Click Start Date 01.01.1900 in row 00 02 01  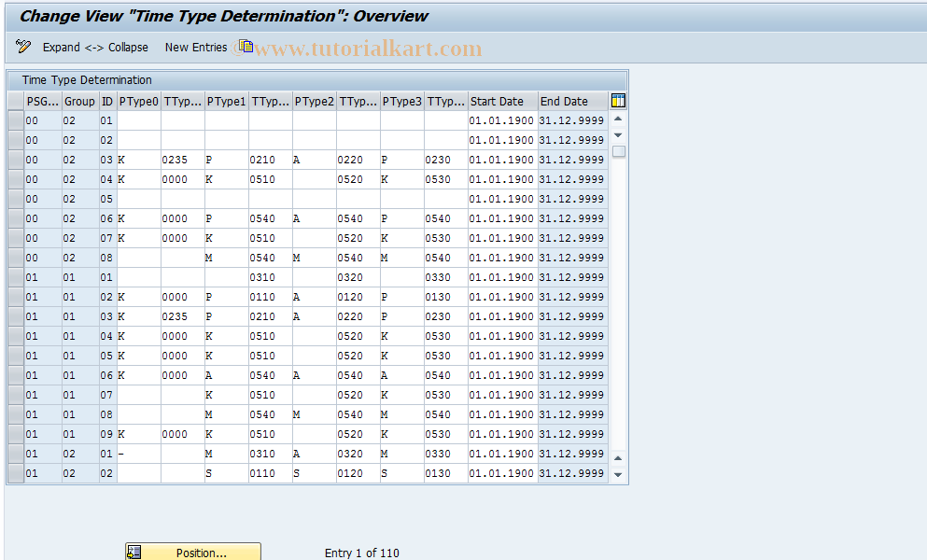click(503, 120)
